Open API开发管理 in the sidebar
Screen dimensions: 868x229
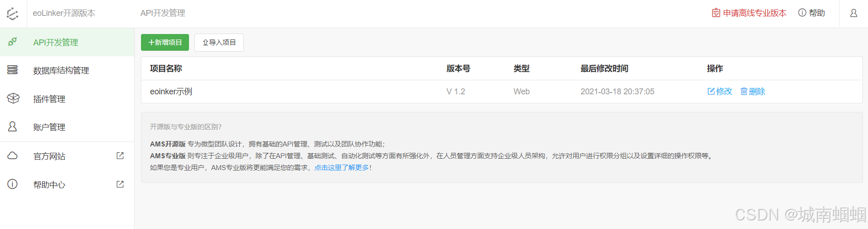(x=67, y=42)
